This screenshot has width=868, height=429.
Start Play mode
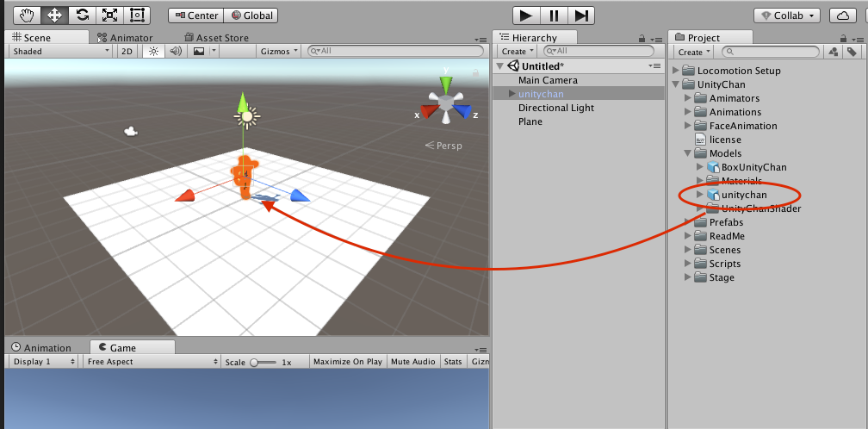point(526,16)
